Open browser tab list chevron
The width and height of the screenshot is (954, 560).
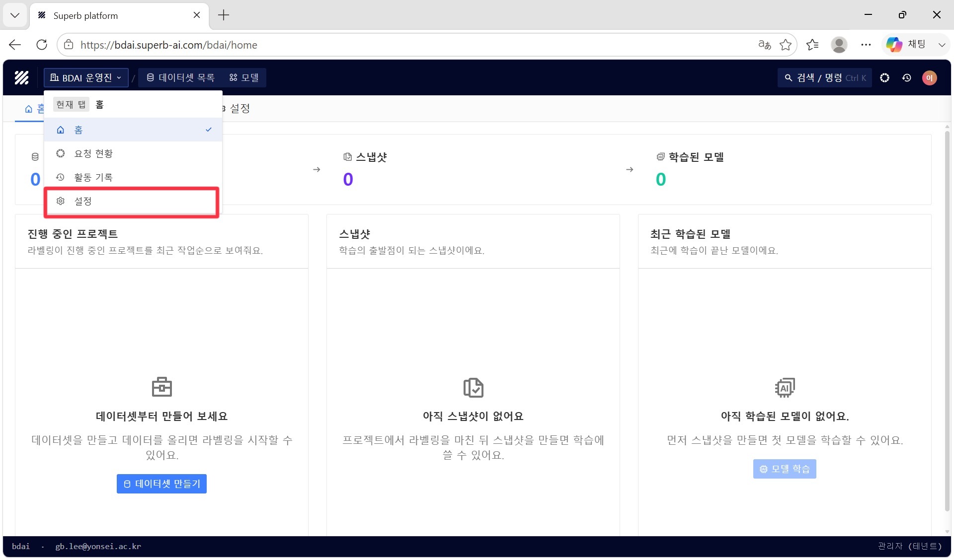click(15, 15)
